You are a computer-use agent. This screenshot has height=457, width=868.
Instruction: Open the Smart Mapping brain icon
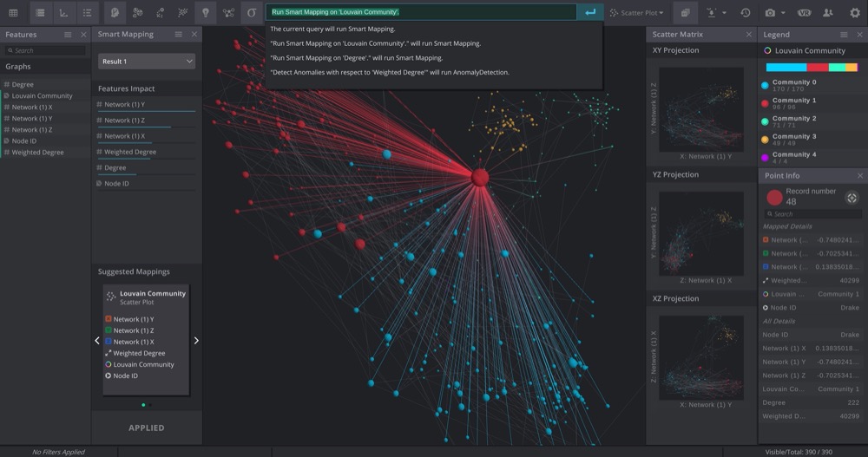(115, 13)
